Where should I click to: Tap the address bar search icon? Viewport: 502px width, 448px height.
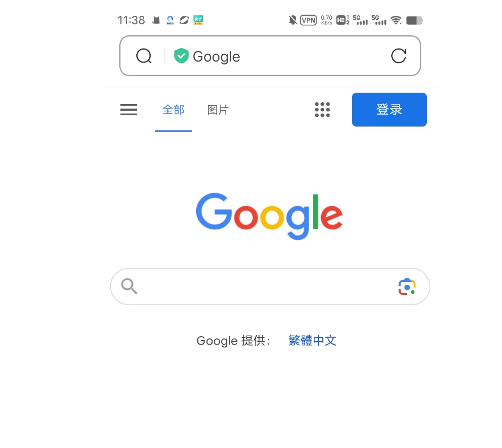(x=144, y=56)
